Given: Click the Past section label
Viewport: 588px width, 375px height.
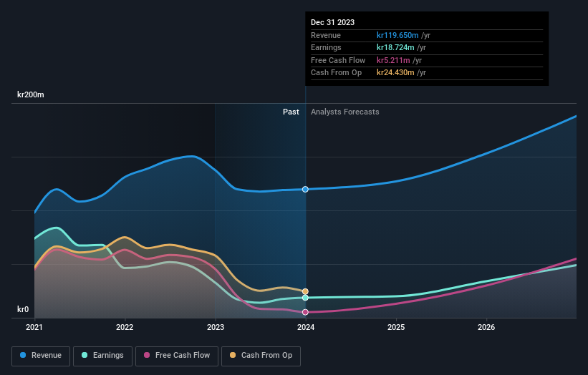Looking at the screenshot, I should click(x=291, y=112).
